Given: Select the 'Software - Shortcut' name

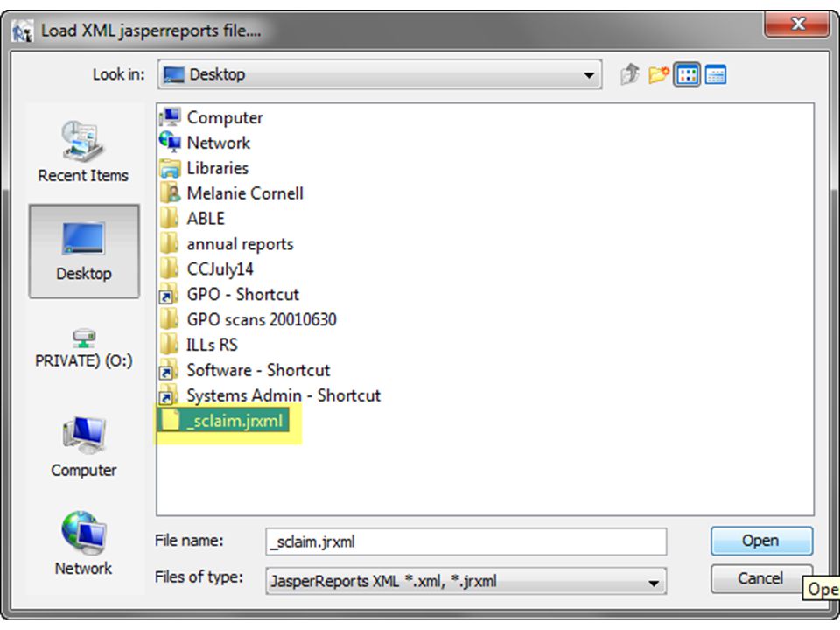Looking at the screenshot, I should 258,370.
